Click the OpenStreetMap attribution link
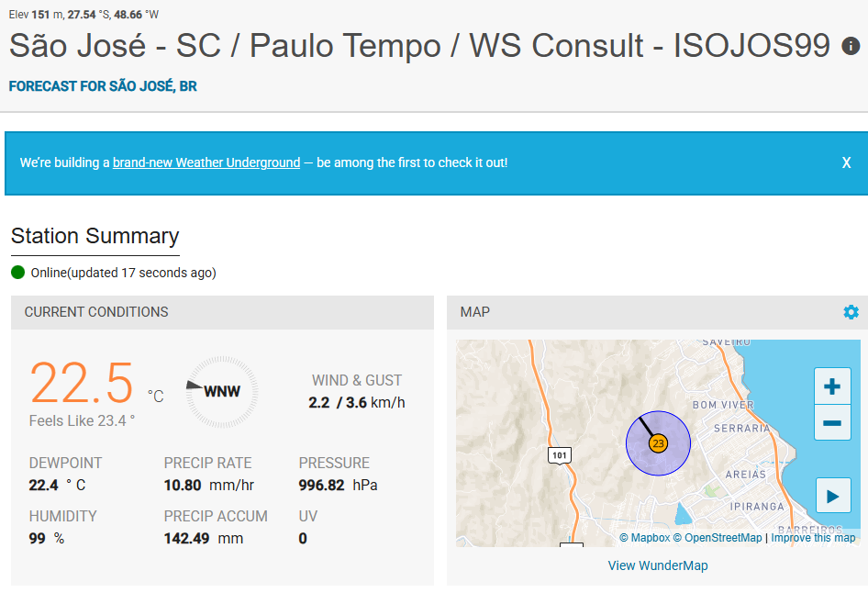Image resolution: width=868 pixels, height=593 pixels. tap(717, 538)
